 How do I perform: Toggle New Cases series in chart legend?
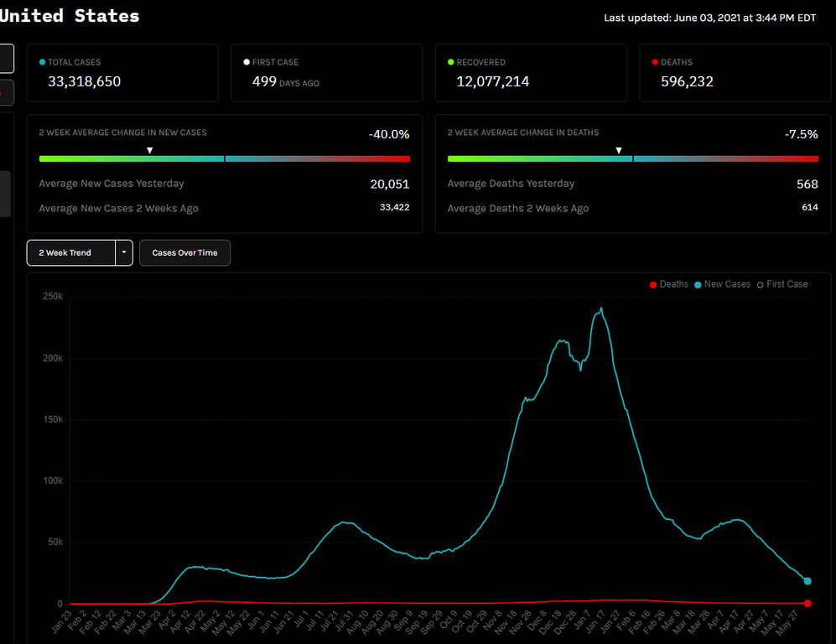pyautogui.click(x=722, y=284)
